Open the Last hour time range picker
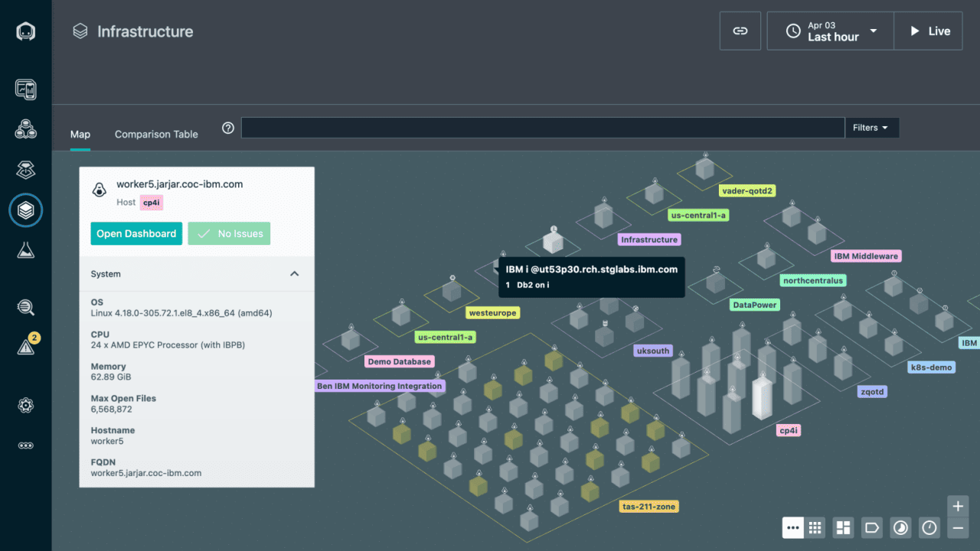Viewport: 980px width, 551px height. point(830,31)
